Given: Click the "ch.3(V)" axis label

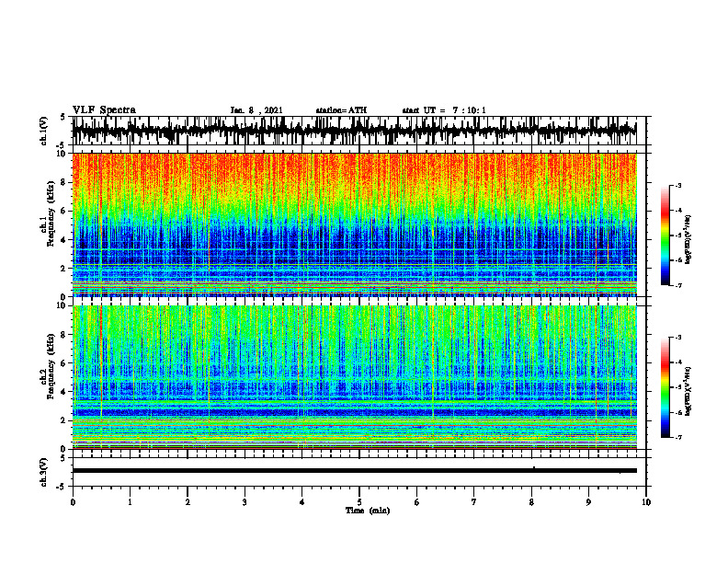Looking at the screenshot, I should pos(44,472).
